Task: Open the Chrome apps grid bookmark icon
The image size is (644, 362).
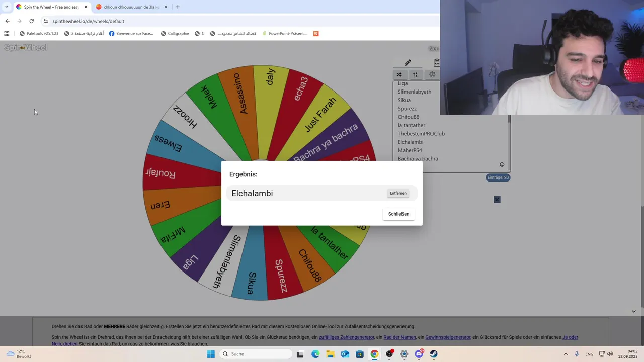Action: [7, 34]
